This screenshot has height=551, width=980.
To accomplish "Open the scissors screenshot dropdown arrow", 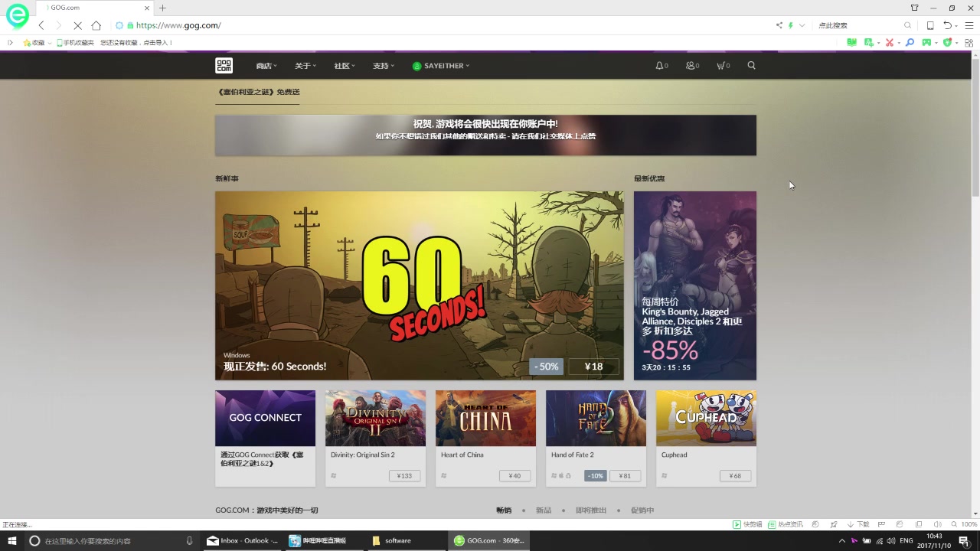I will click(x=898, y=43).
